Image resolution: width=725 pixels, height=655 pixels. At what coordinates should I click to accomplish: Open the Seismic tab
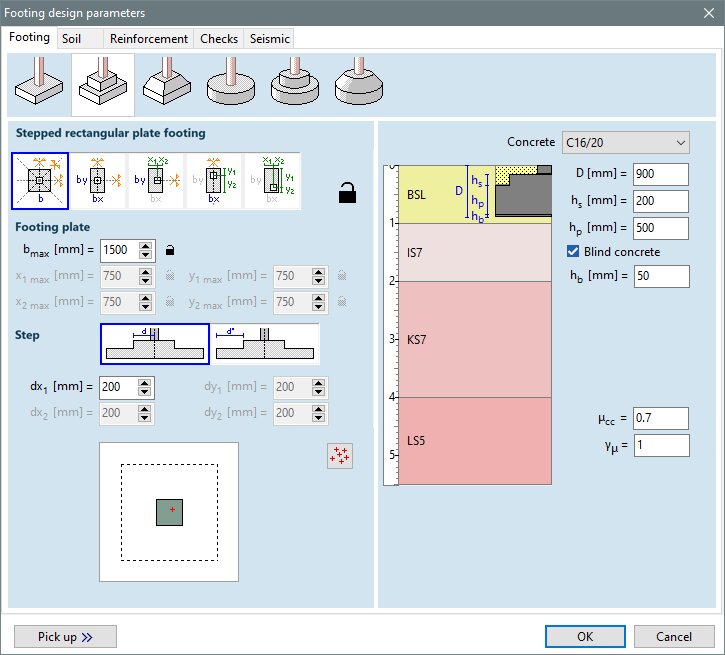[270, 39]
